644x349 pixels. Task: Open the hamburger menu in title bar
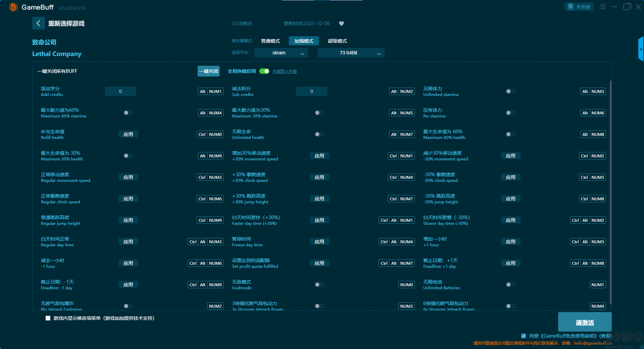coord(603,7)
